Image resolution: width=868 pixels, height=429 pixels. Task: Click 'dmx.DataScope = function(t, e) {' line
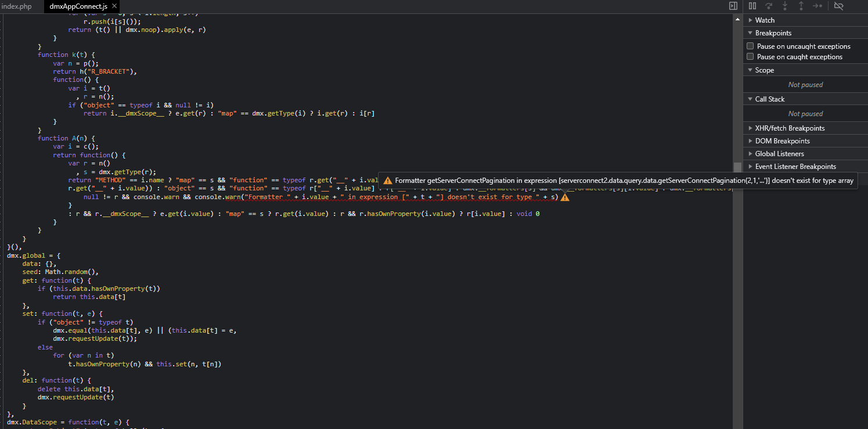[x=68, y=423]
